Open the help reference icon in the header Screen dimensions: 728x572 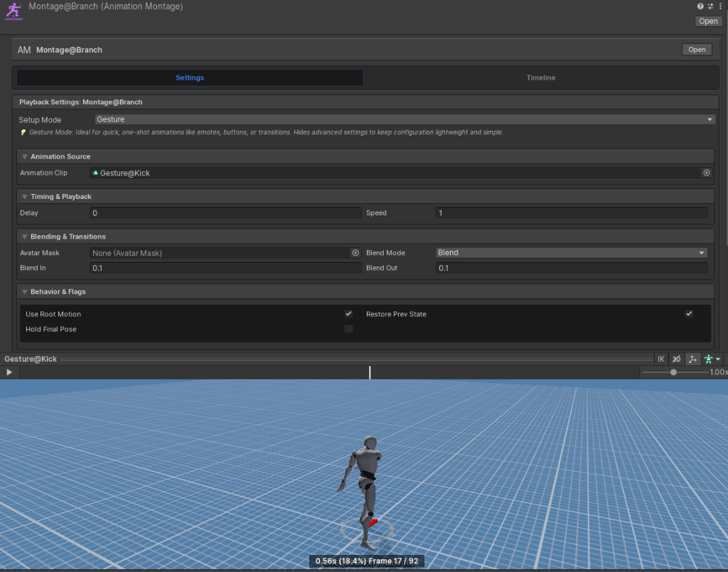click(x=700, y=6)
